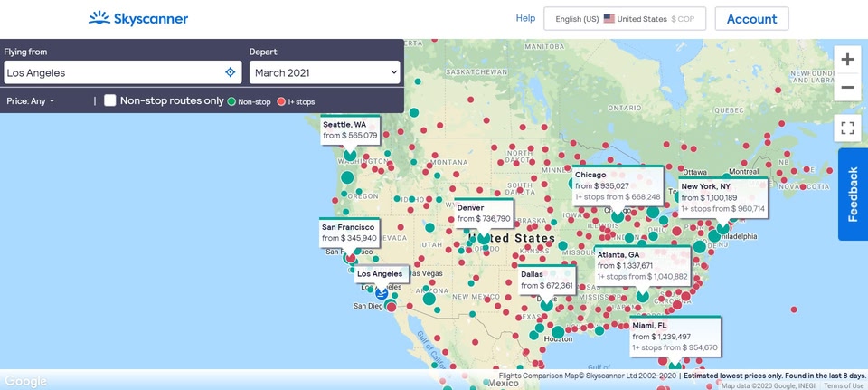Screen dimensions: 868x390
Task: Click the Account button
Action: 751,19
